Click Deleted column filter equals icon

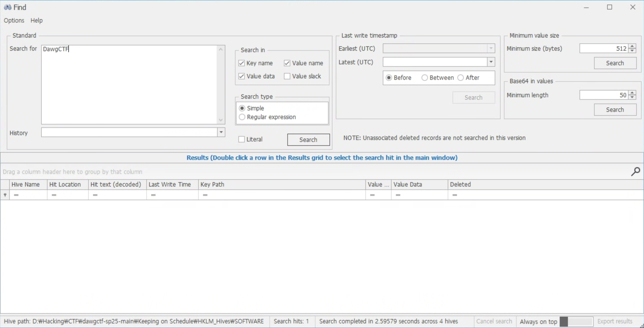[x=455, y=195]
